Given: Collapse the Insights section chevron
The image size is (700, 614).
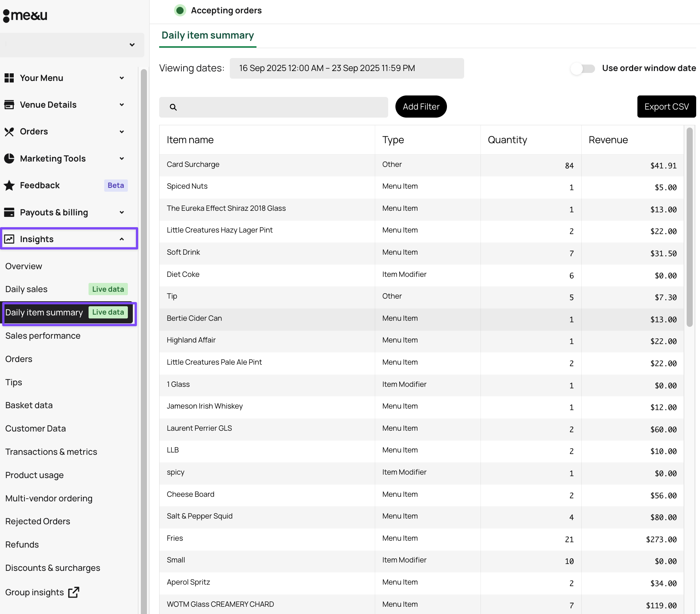Looking at the screenshot, I should (122, 239).
